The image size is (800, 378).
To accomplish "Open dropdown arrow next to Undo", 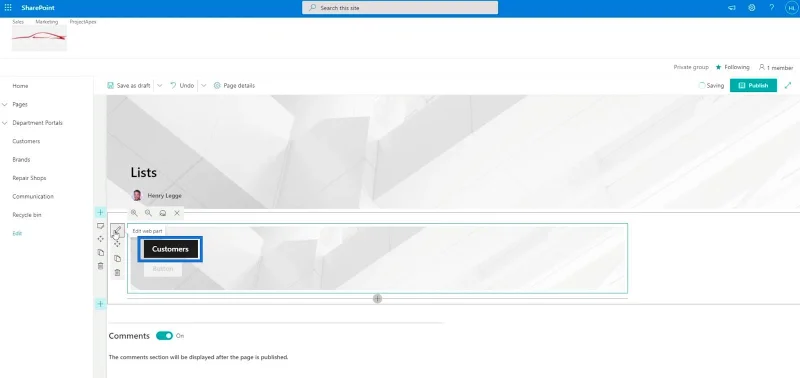I will [x=204, y=86].
